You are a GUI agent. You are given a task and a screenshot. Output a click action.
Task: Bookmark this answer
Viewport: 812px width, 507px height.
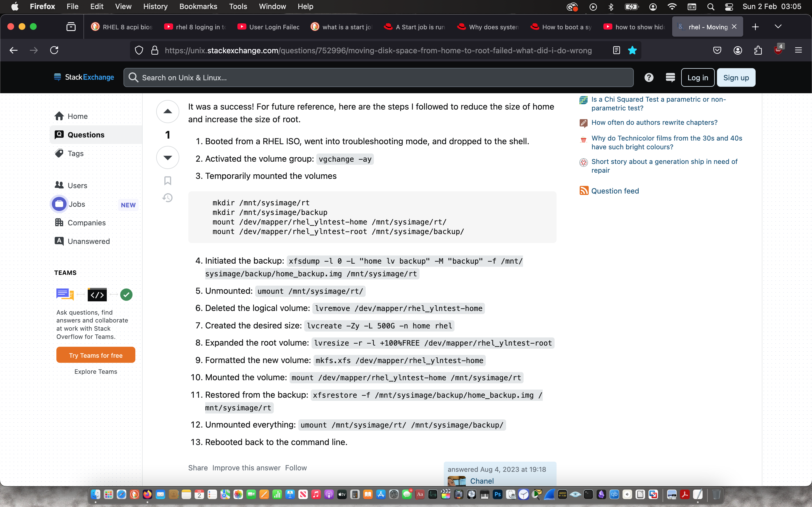tap(167, 181)
